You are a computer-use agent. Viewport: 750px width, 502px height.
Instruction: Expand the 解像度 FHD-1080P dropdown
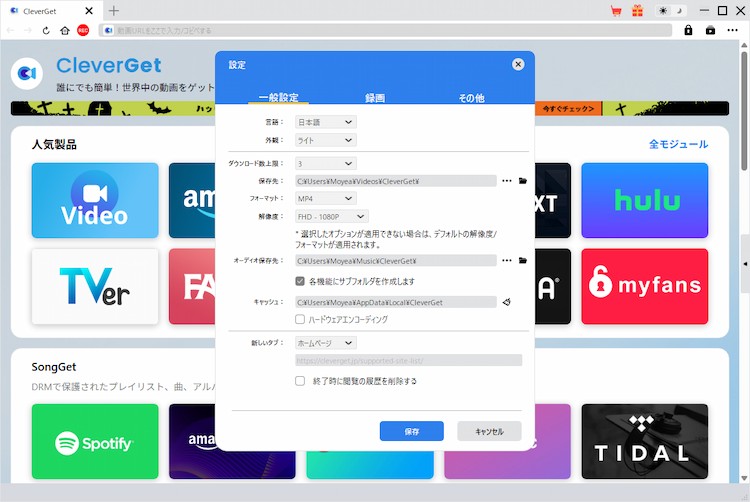332,216
